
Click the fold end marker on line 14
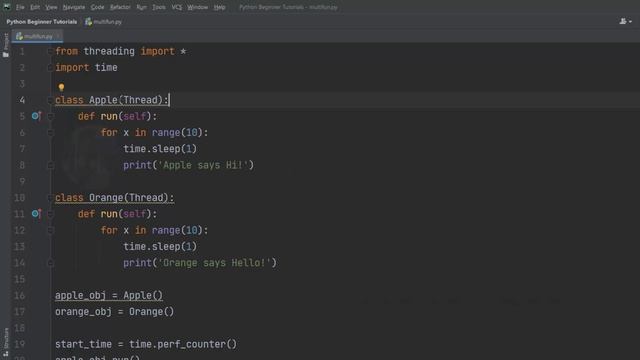coord(50,263)
